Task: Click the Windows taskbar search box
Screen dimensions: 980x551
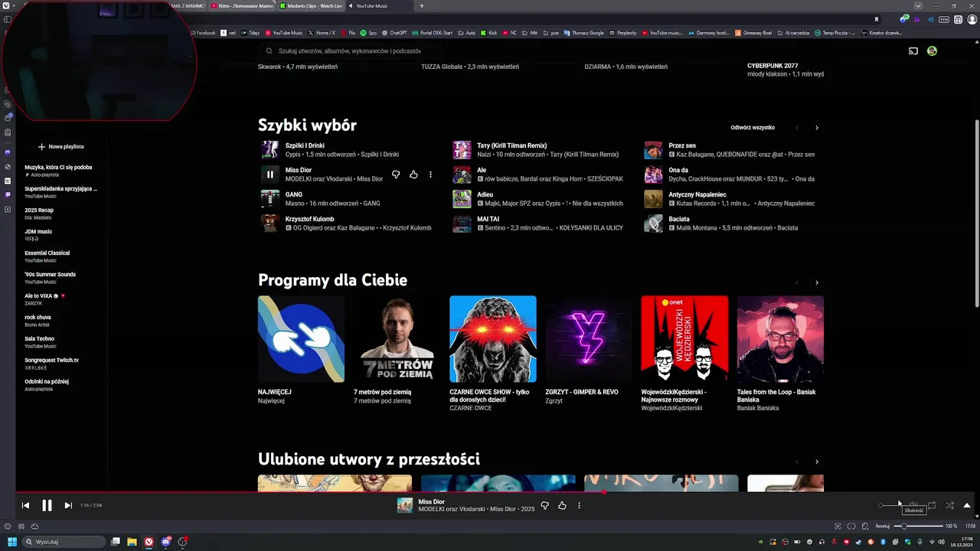Action: pyautogui.click(x=64, y=542)
